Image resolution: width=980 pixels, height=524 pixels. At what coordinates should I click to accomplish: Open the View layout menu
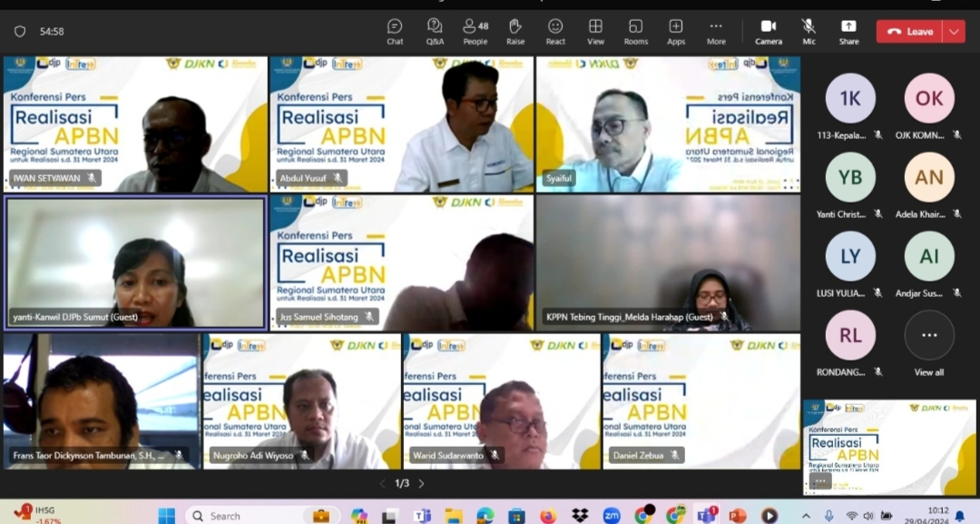[x=595, y=31]
